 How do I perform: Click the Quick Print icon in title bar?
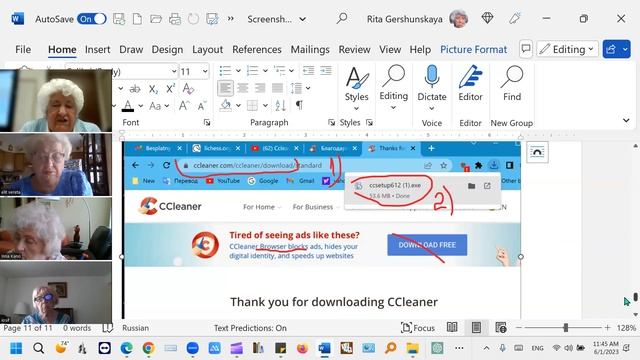tap(175, 19)
